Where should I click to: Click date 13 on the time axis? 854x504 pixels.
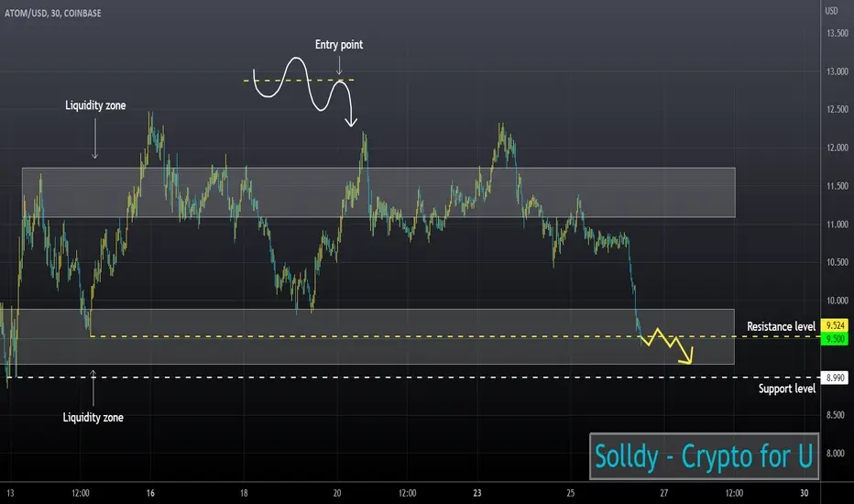(x=10, y=493)
